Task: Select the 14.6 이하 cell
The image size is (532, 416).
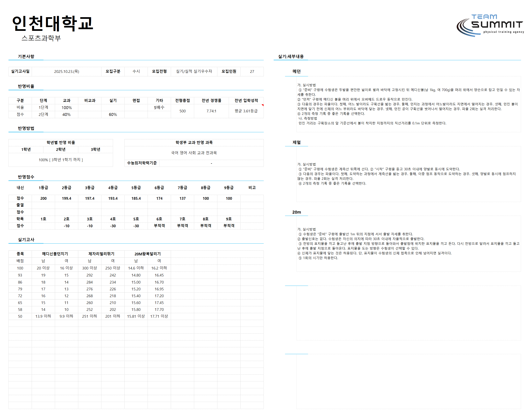Action: (136, 268)
